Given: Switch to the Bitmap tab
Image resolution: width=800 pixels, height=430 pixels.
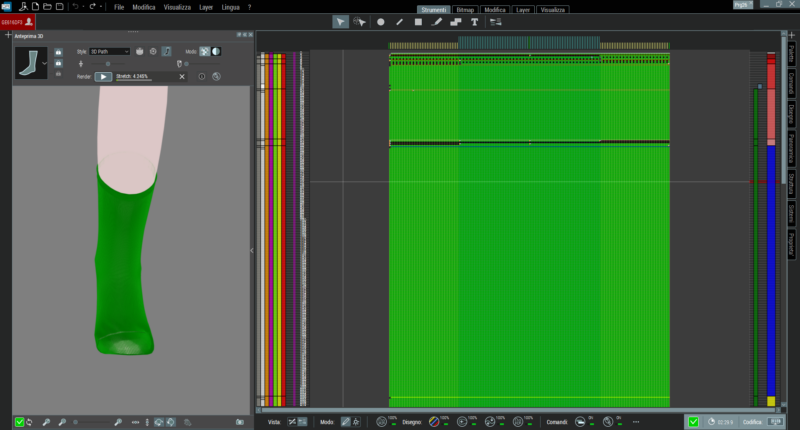Looking at the screenshot, I should 465,9.
